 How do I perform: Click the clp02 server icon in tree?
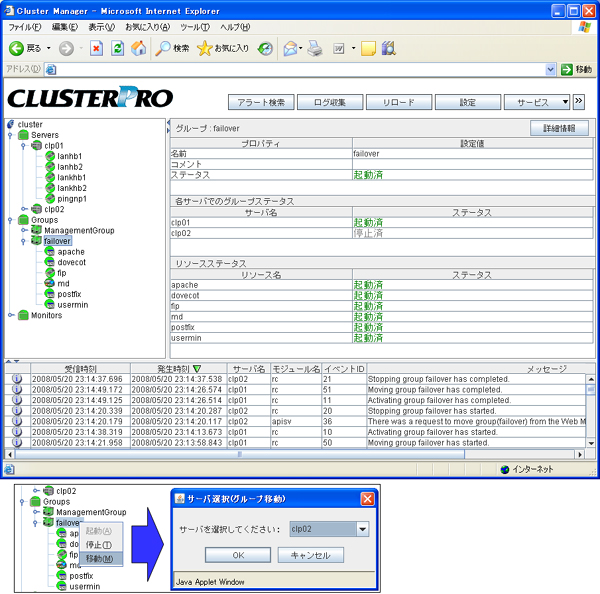[x=36, y=209]
